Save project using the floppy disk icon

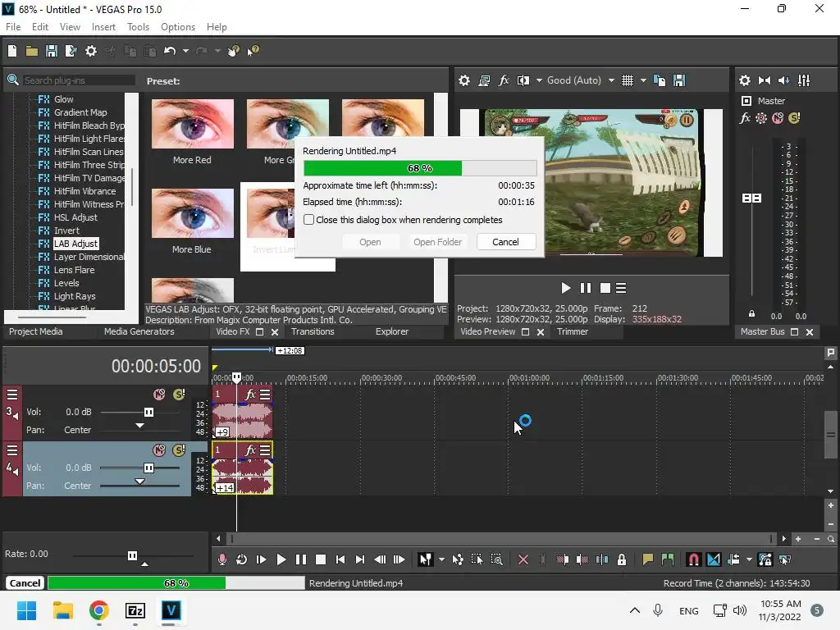(x=52, y=51)
